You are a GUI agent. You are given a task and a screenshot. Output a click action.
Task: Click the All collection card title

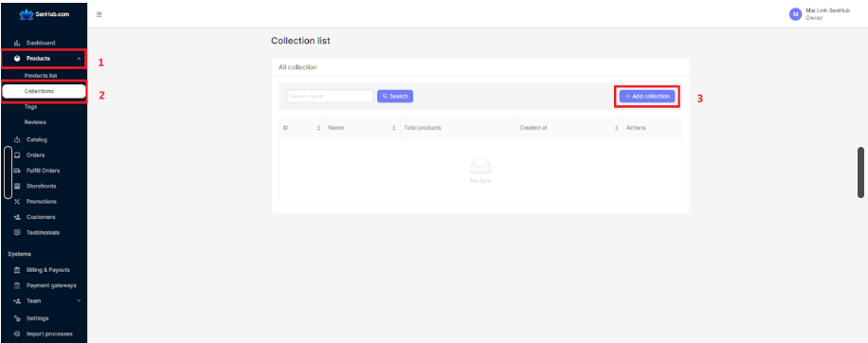coord(298,67)
